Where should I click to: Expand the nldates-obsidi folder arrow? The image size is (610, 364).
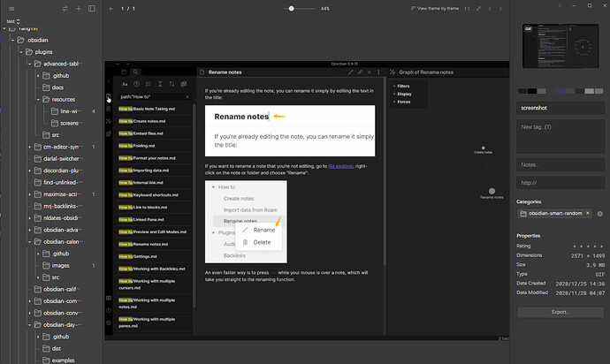click(x=29, y=218)
